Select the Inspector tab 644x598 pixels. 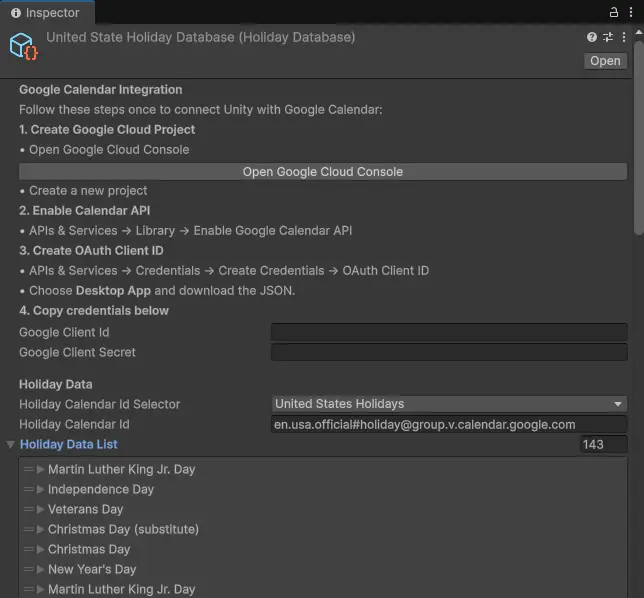46,13
